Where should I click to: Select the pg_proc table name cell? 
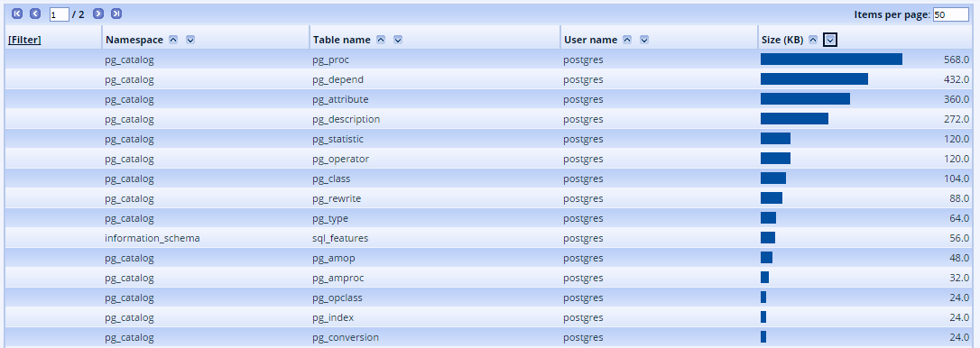click(x=331, y=60)
